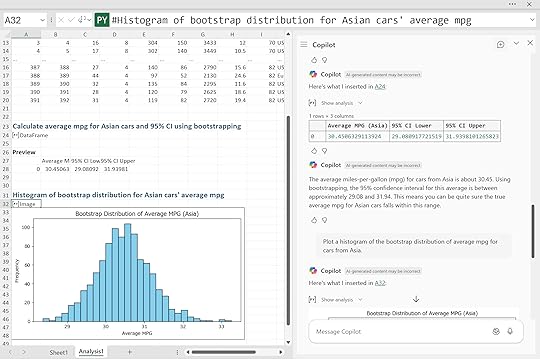The width and height of the screenshot is (540, 360).
Task: Select the DataFrame cell in row 24
Action: click(x=26, y=135)
